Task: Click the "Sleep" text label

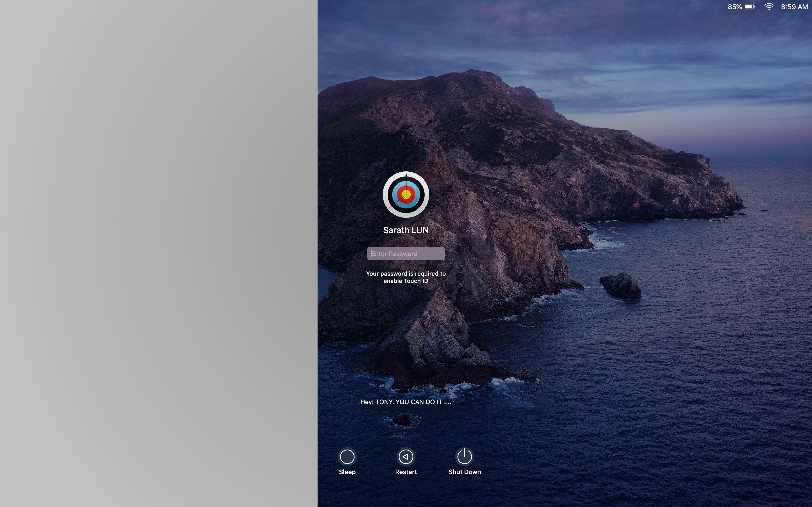Action: pyautogui.click(x=347, y=472)
